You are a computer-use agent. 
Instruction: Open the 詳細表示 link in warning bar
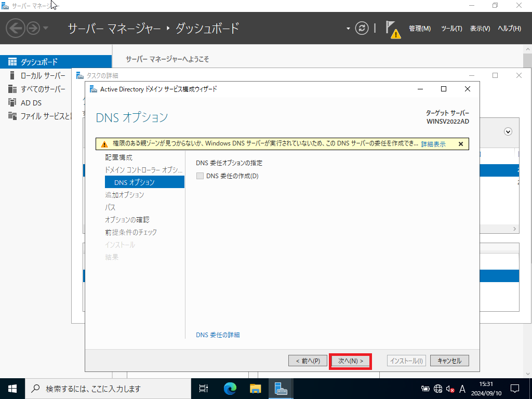point(433,144)
